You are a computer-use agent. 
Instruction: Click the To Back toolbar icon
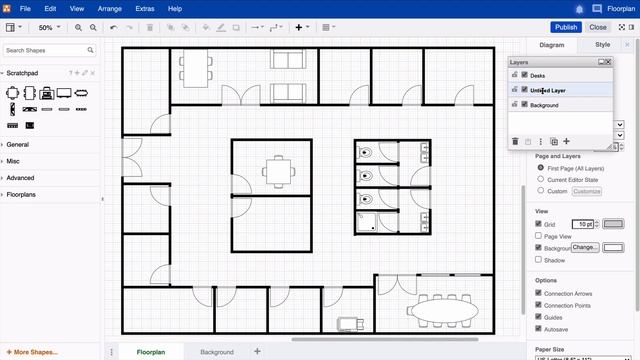186,27
